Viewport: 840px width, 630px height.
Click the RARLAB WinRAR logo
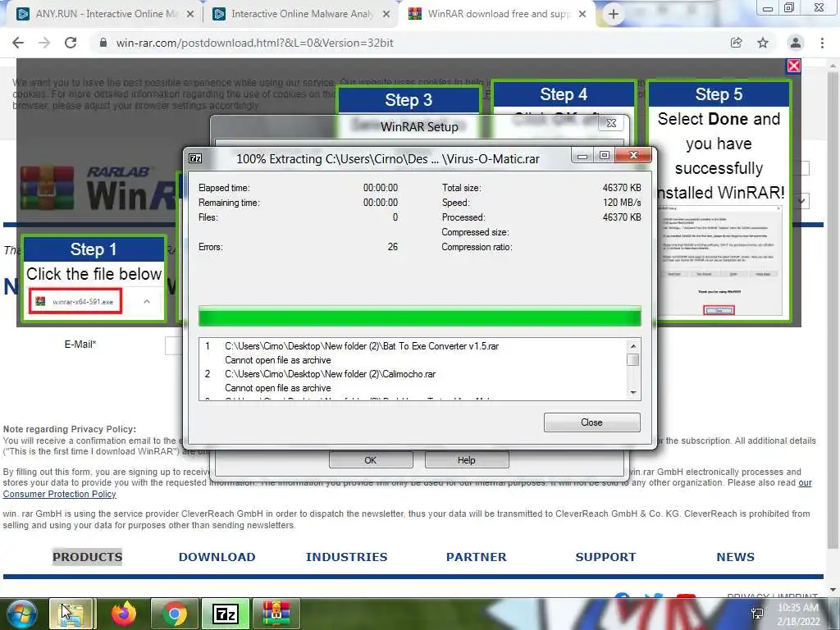click(98, 189)
